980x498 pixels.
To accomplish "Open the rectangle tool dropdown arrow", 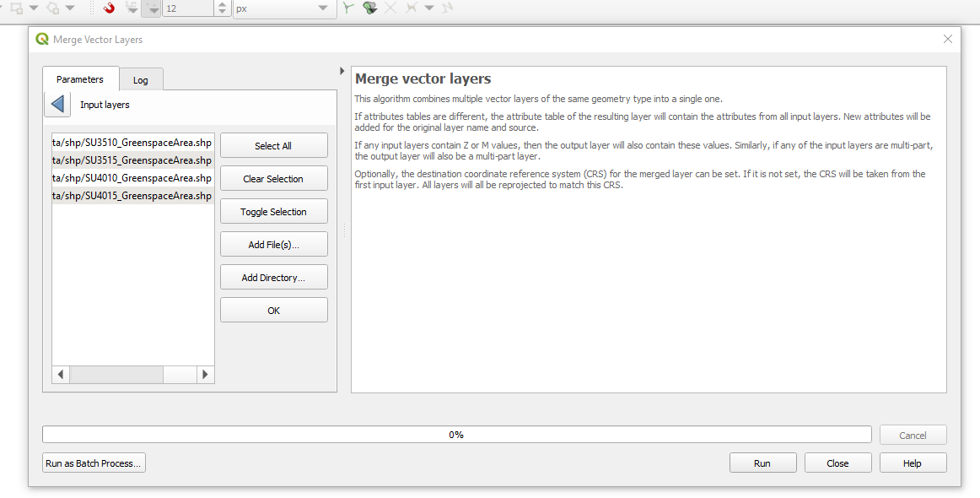I will point(33,8).
